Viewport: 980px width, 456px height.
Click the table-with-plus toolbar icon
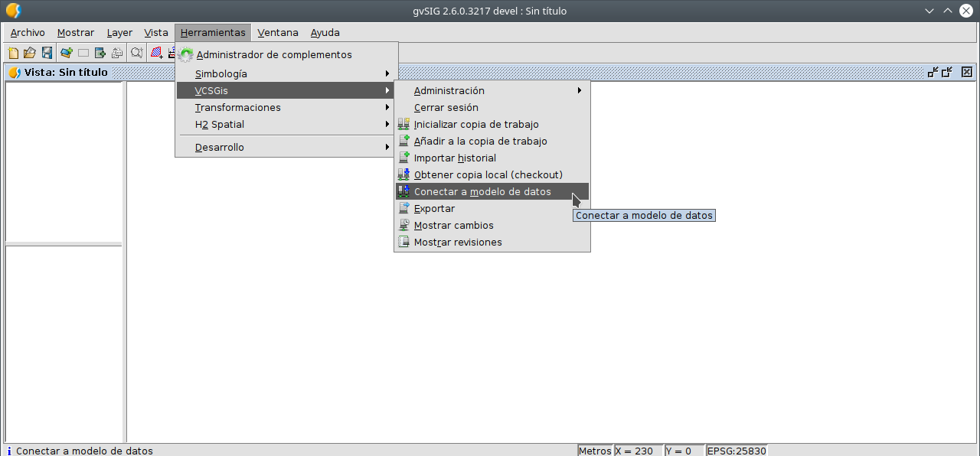[100, 53]
